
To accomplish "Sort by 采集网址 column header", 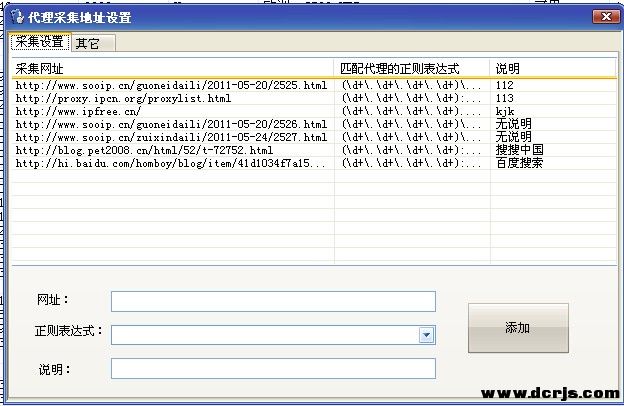I will (x=170, y=69).
